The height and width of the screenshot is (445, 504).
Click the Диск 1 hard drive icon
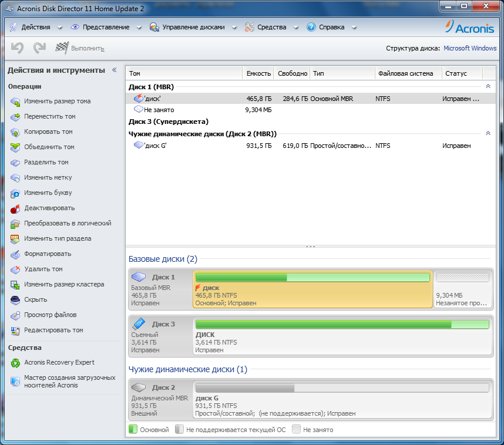(x=139, y=277)
